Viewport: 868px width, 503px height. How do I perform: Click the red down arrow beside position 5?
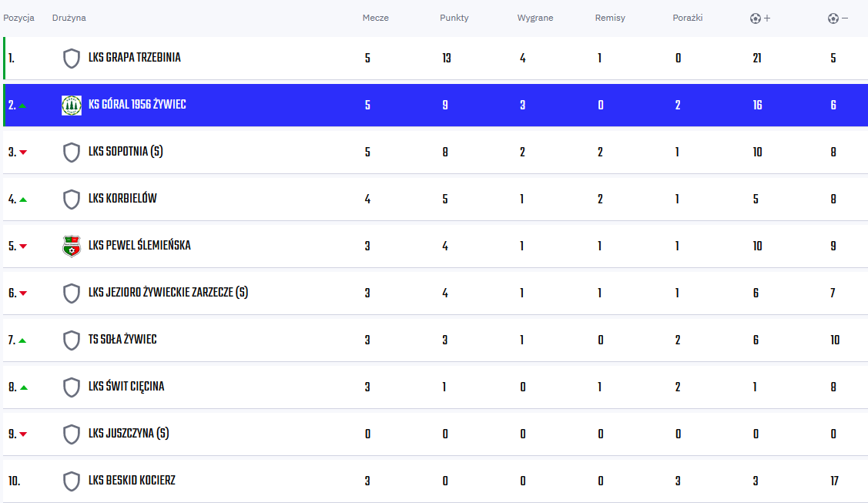23,246
